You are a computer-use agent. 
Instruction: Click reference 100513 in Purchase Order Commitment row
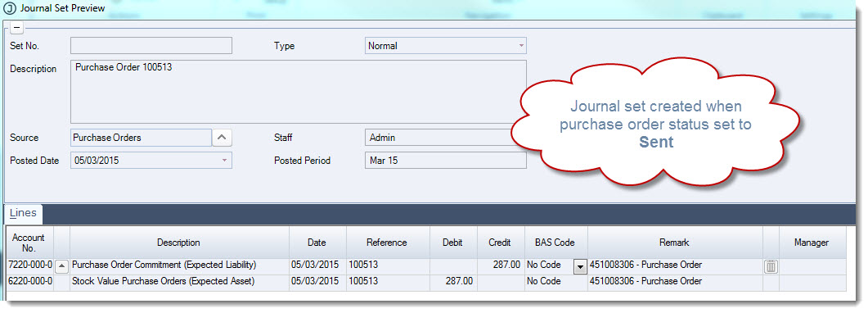pyautogui.click(x=388, y=265)
